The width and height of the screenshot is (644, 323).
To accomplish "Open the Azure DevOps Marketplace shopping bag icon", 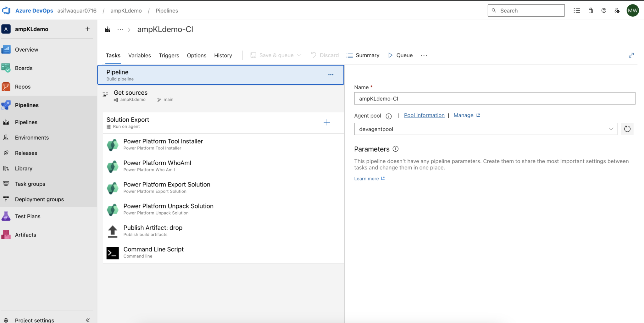I will pos(590,10).
